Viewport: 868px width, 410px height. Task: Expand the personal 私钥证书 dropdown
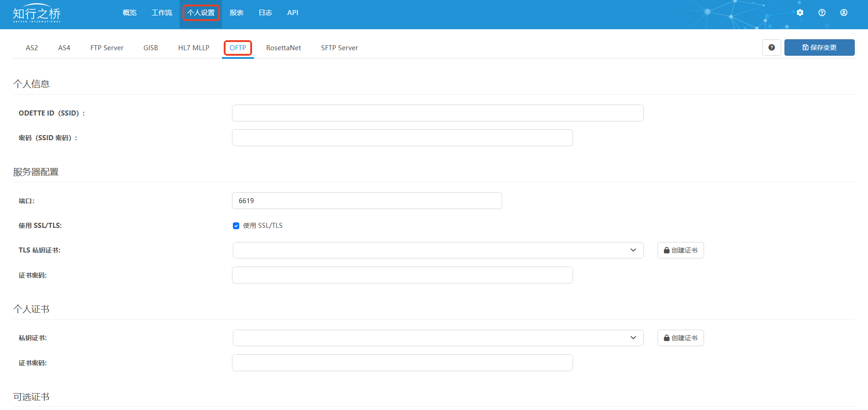coord(438,338)
